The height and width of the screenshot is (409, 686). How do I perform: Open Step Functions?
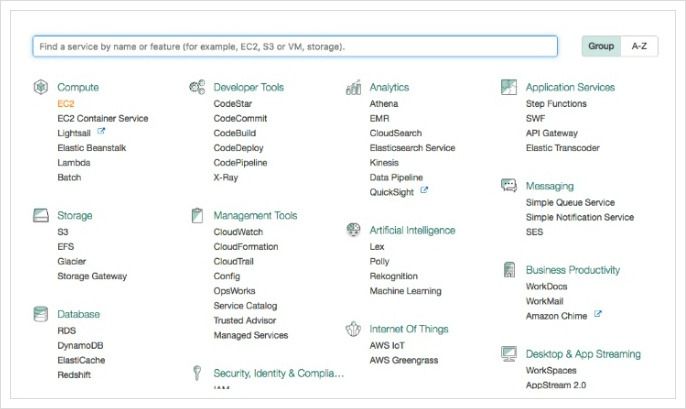click(x=556, y=104)
